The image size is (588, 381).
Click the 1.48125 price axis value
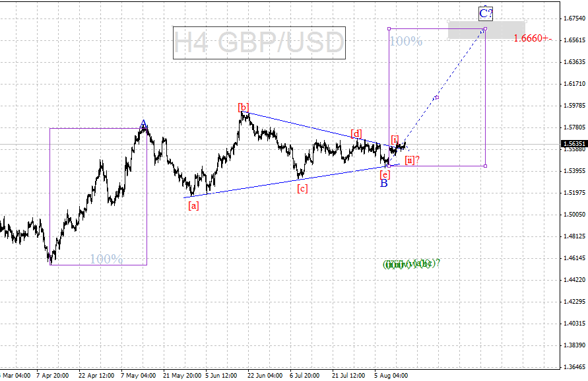575,236
